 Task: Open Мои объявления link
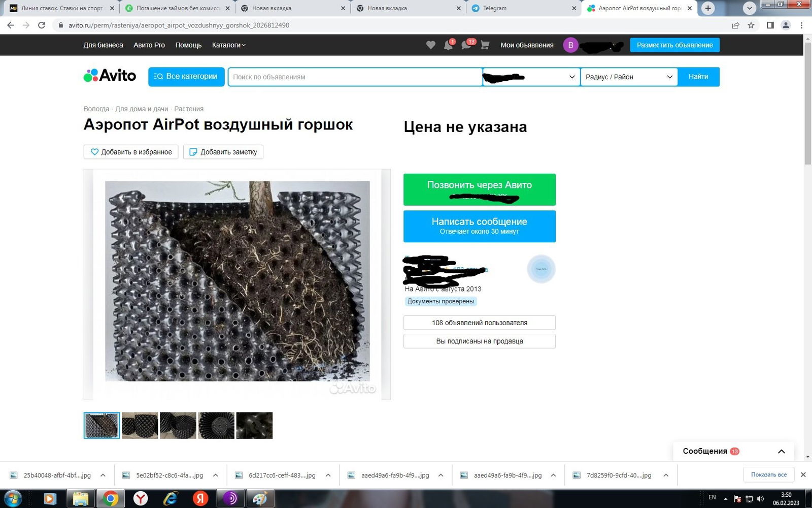pos(527,45)
